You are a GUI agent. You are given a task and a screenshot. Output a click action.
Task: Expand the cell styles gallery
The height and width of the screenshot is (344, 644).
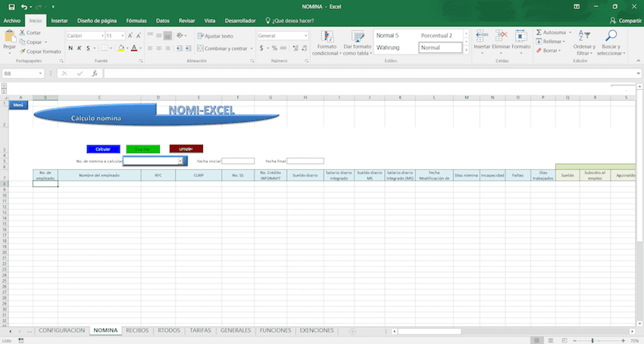(x=466, y=50)
